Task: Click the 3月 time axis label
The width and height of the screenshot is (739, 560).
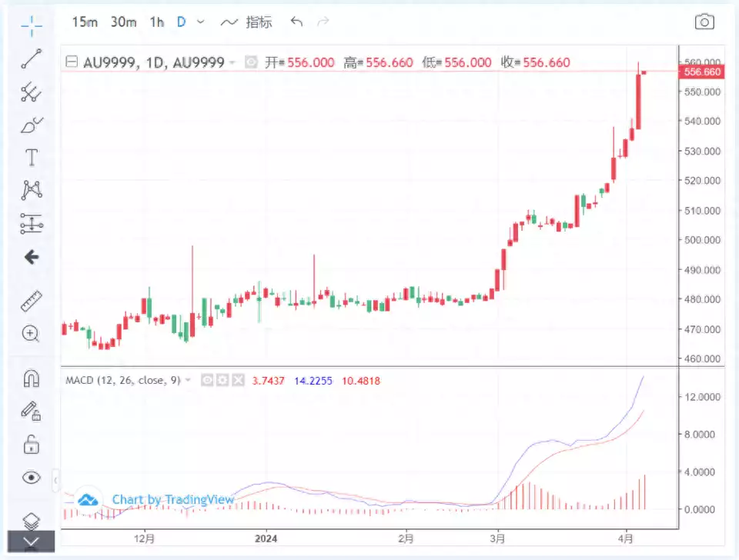Action: (x=497, y=538)
